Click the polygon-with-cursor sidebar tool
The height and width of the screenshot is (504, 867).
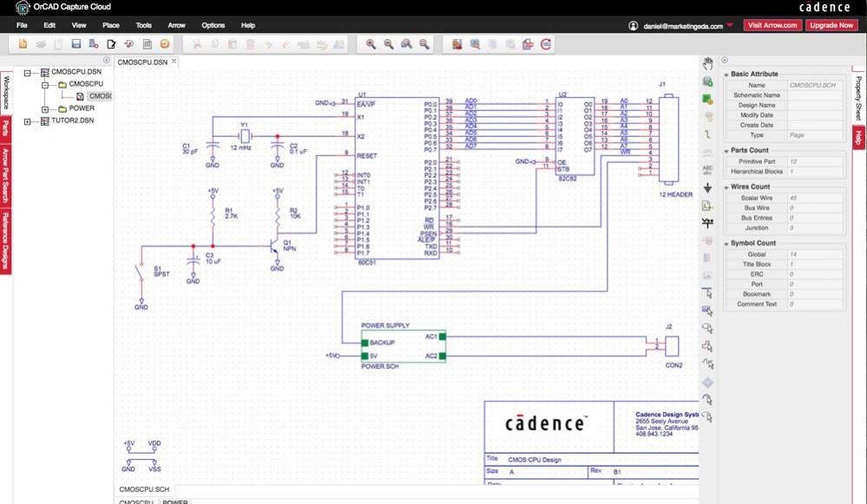[x=708, y=346]
